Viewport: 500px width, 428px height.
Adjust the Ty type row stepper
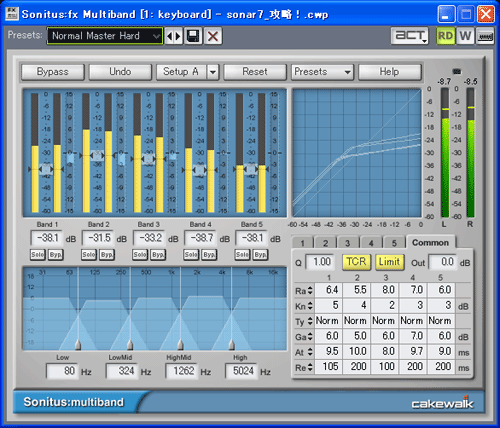point(310,321)
